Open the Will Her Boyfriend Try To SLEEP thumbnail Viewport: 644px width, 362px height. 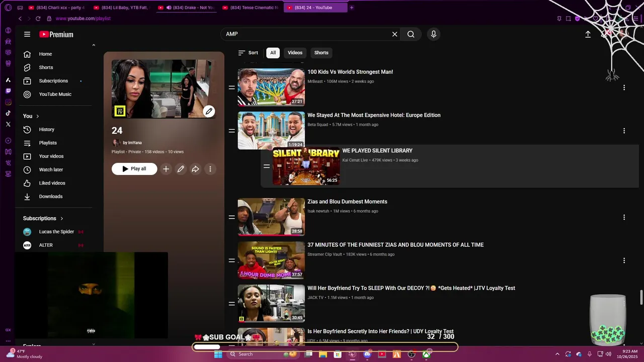tap(271, 304)
